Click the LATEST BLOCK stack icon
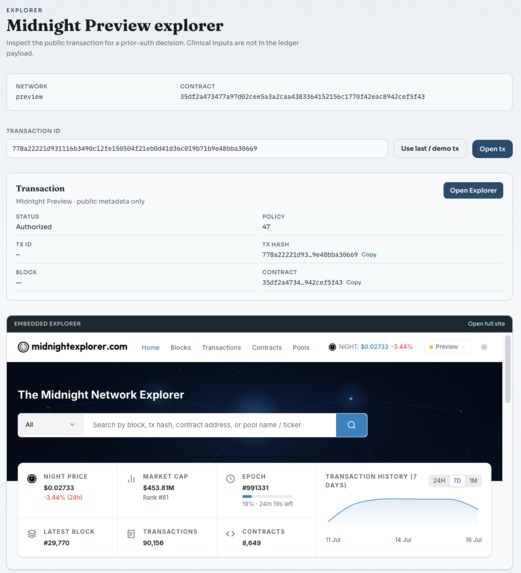 click(32, 534)
